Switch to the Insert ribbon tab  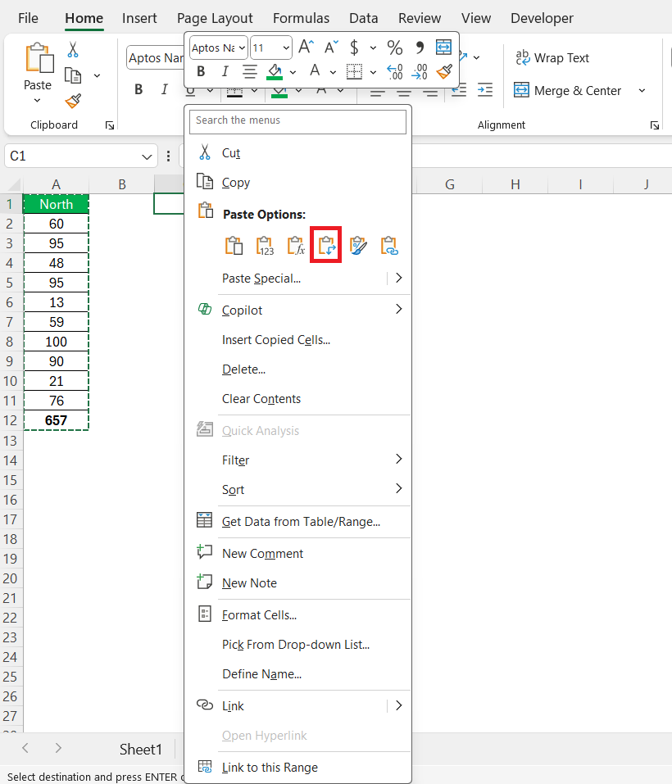139,19
